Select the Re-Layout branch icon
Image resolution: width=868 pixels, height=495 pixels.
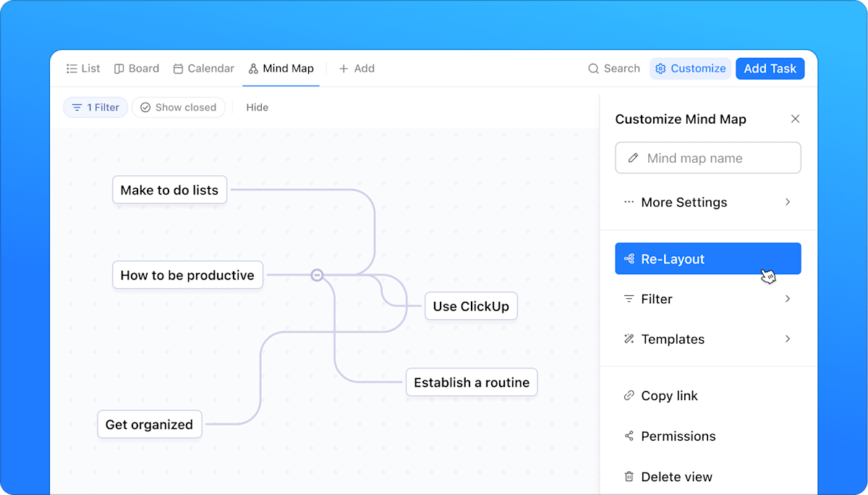[x=629, y=258]
